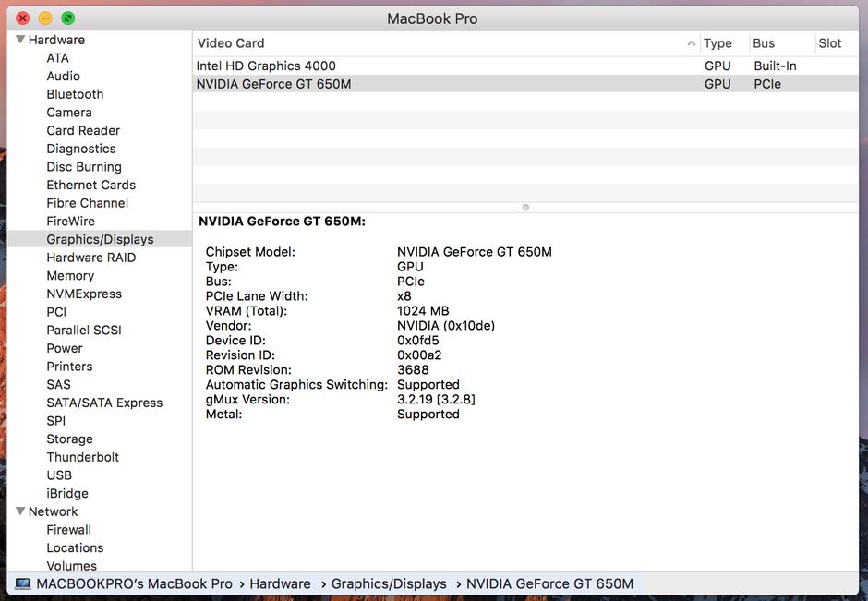This screenshot has width=868, height=601.
Task: Select ATA in the sidebar
Action: 57,58
